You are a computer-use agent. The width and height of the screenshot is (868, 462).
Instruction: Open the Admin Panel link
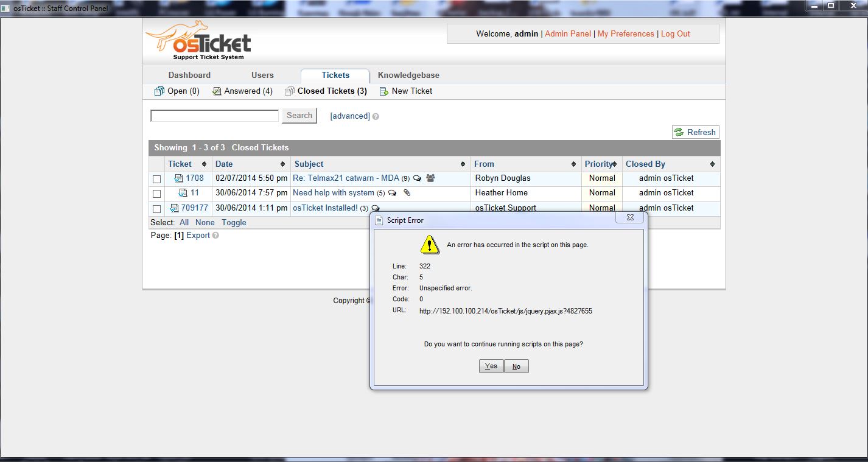567,33
